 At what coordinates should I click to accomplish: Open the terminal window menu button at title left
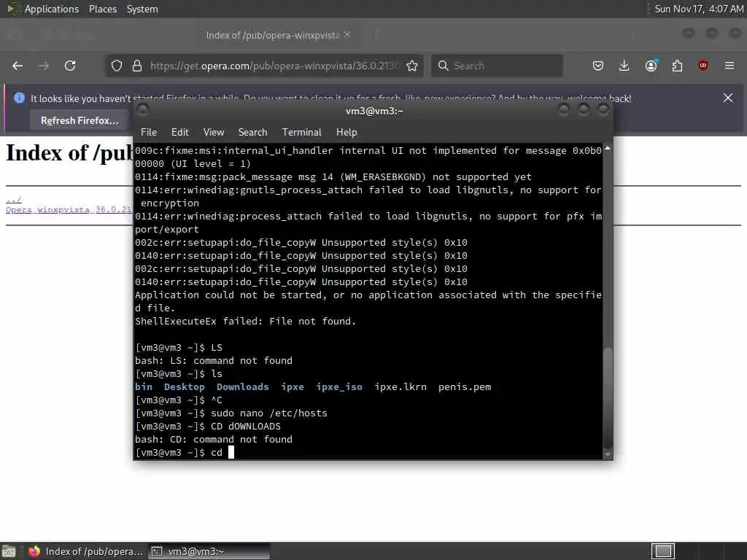(x=143, y=110)
